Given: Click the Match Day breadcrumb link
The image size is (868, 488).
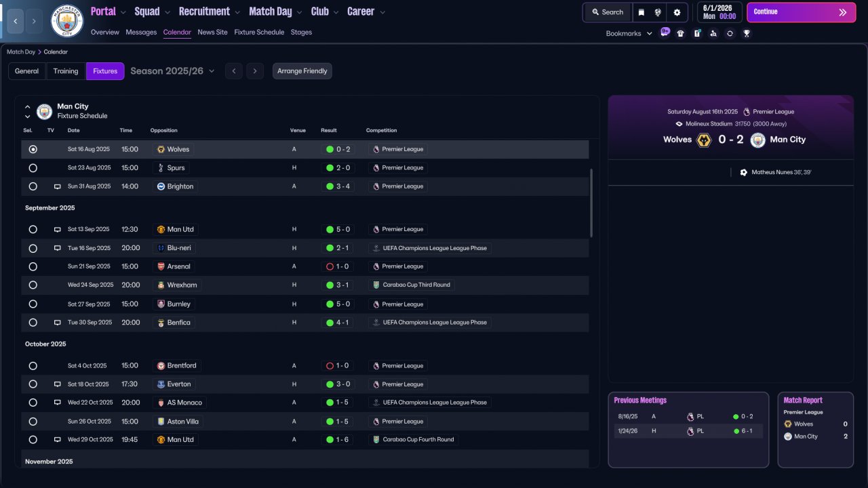Looking at the screenshot, I should point(21,52).
